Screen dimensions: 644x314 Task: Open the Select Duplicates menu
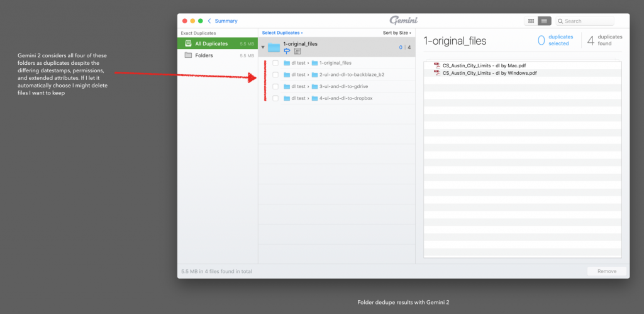(x=282, y=33)
